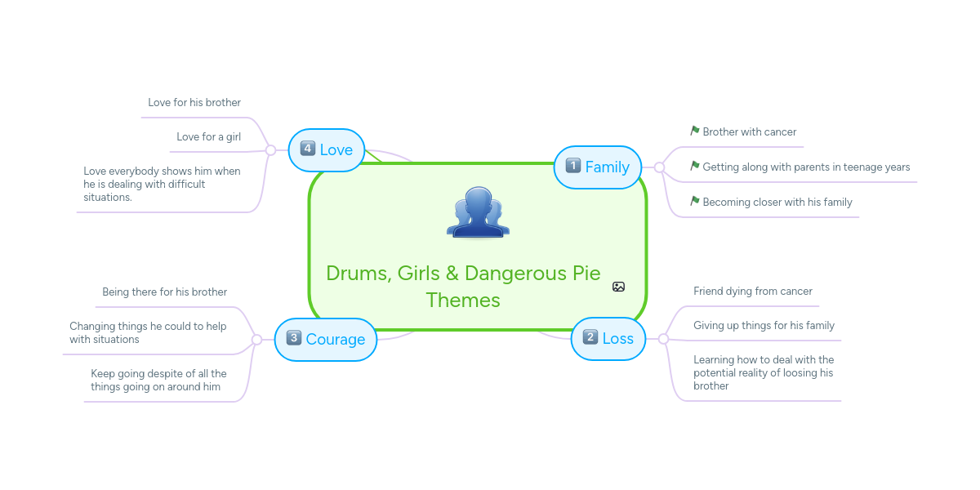The width and height of the screenshot is (980, 490).
Task: Collapse the Family branch using its circle
Action: coord(659,167)
